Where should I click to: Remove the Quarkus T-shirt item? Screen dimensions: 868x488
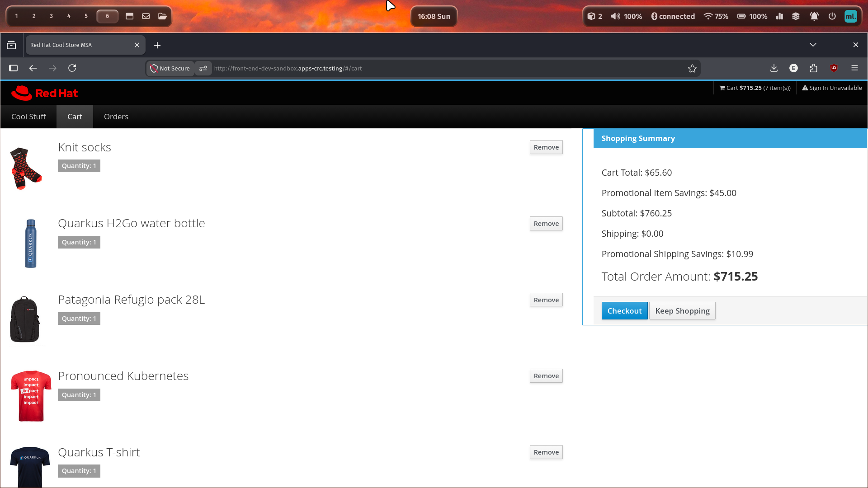coord(546,452)
